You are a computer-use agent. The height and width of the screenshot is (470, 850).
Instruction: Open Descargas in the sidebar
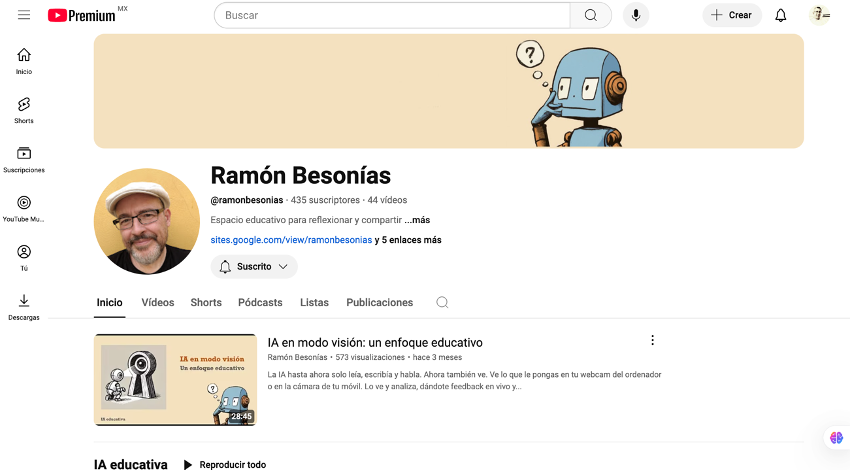point(24,307)
